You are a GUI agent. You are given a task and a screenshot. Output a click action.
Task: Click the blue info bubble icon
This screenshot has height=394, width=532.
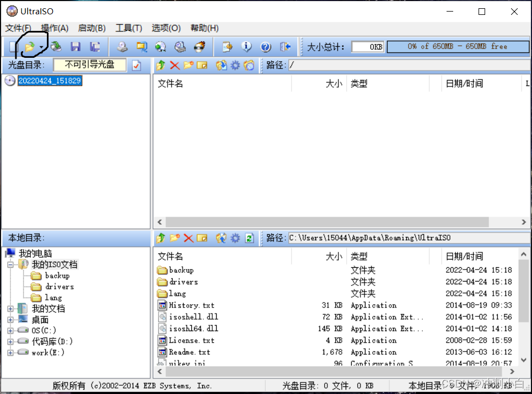[246, 47]
